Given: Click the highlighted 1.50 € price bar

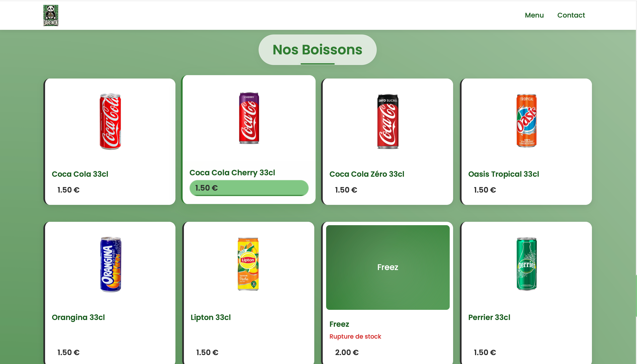Looking at the screenshot, I should [x=249, y=188].
